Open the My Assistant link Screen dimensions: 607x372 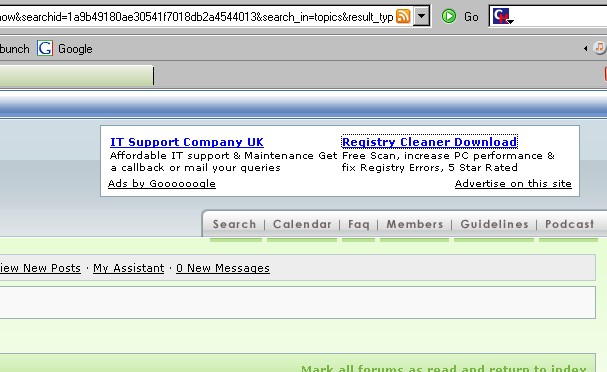pyautogui.click(x=129, y=268)
